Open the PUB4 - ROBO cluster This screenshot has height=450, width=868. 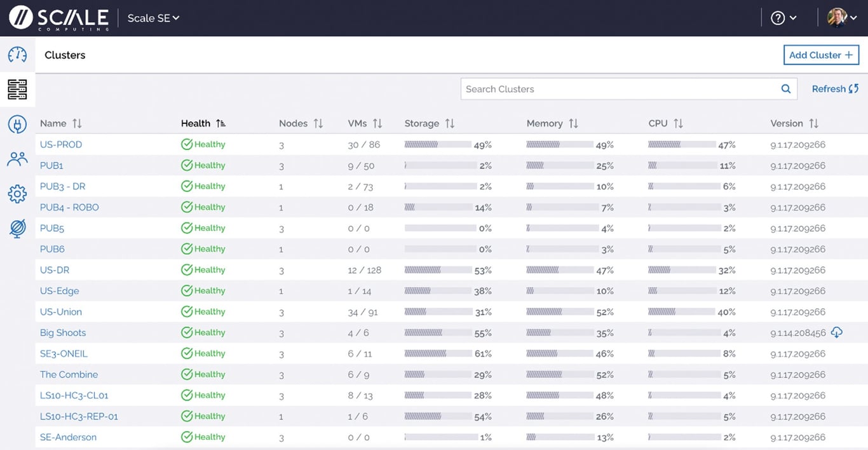(x=69, y=207)
